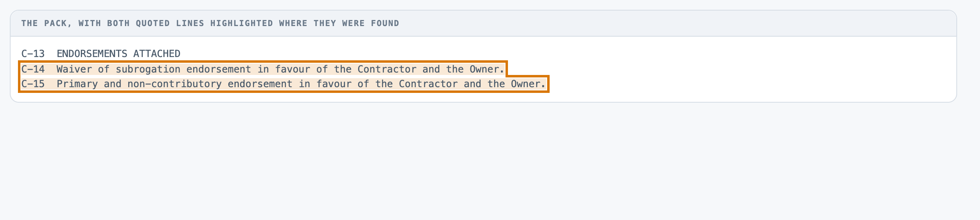The height and width of the screenshot is (220, 980).
Task: Select the C-14 line number
Action: tap(33, 69)
